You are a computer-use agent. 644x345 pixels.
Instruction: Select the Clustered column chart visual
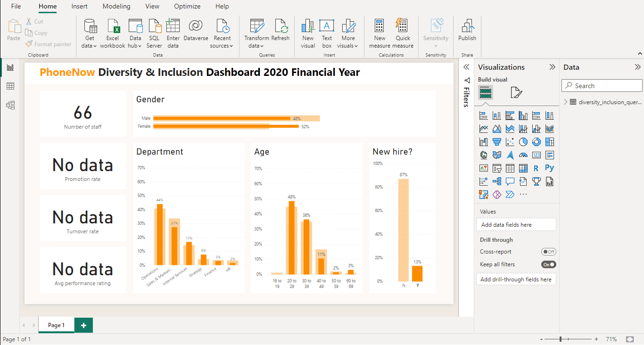pos(523,115)
